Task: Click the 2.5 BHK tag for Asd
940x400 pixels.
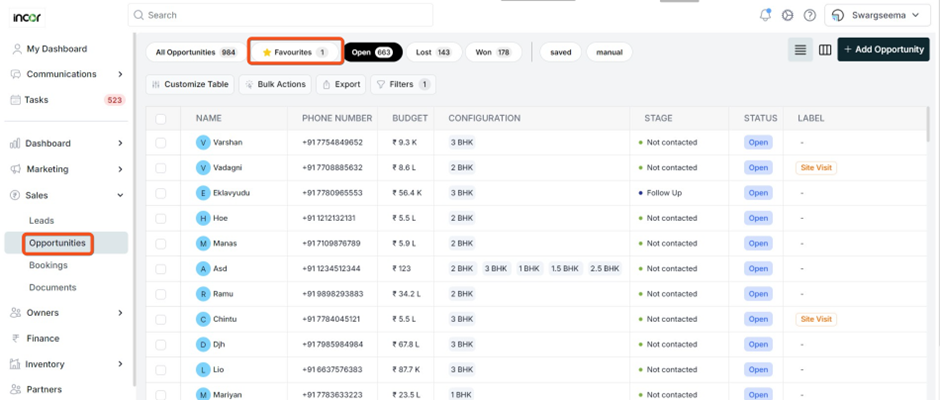Action: tap(604, 269)
